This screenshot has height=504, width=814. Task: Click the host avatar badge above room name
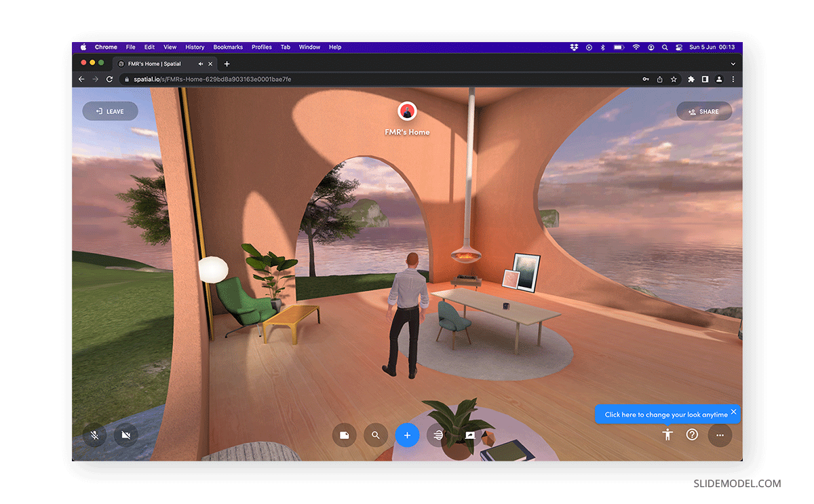407,111
